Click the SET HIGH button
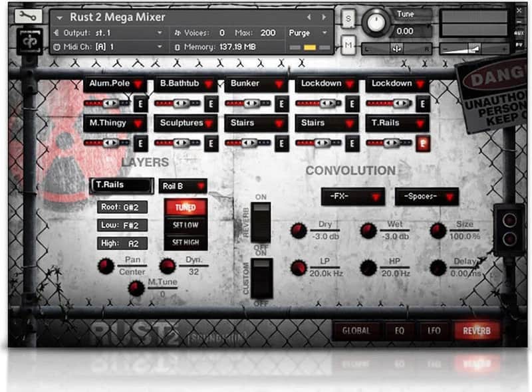The height and width of the screenshot is (392, 532). pos(186,242)
